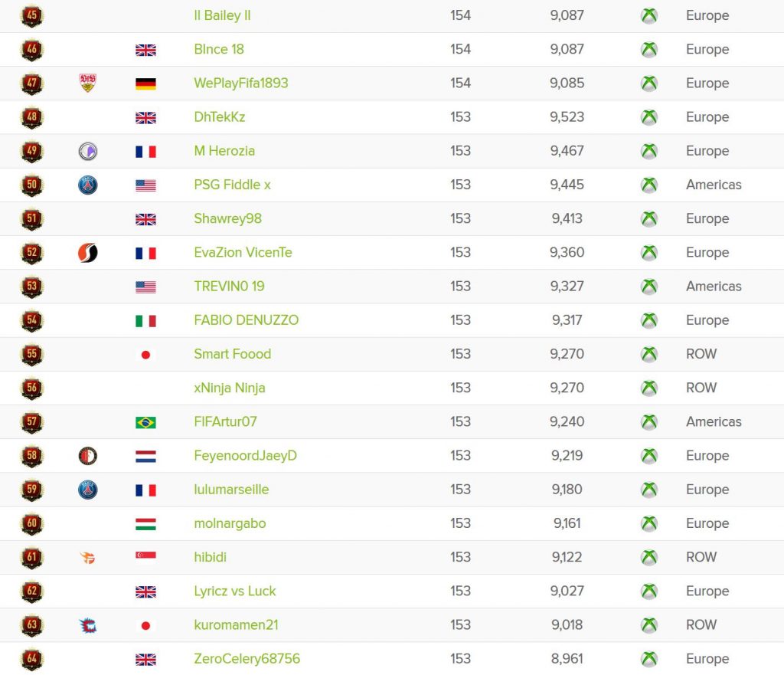Select player name Shawrey98
784x675 pixels.
[227, 218]
